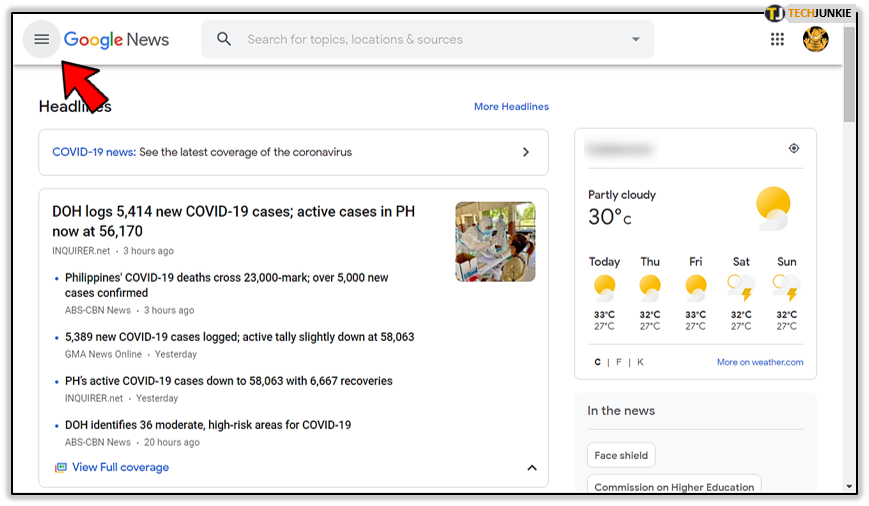Click the scrollbar down arrow
This screenshot has width=869, height=506.
[x=849, y=487]
